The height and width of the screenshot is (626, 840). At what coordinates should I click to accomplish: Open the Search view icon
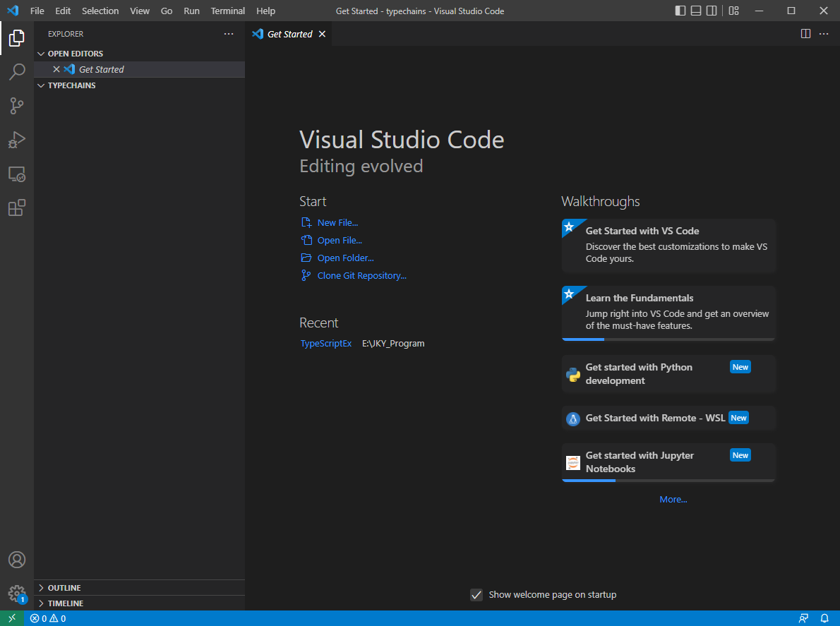(x=17, y=72)
